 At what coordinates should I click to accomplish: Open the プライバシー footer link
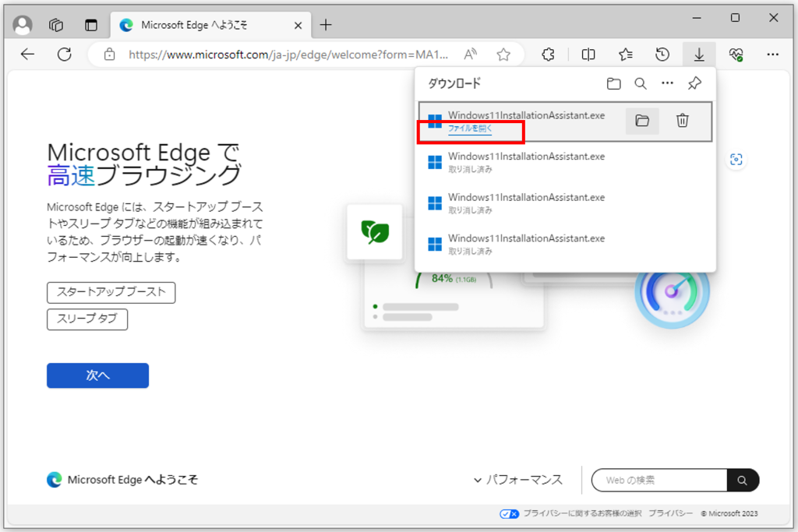pos(670,513)
